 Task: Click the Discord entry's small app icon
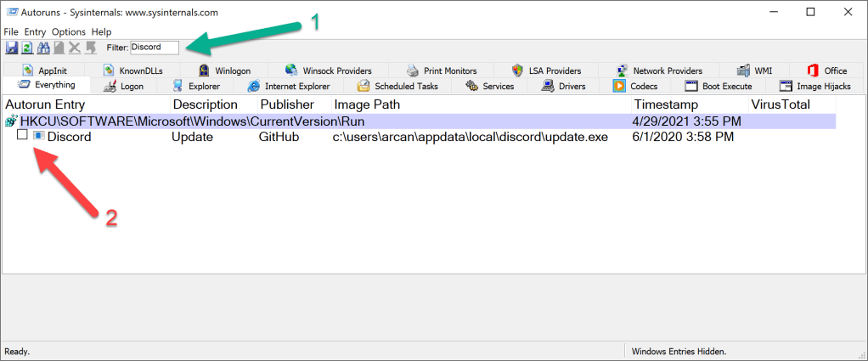[38, 136]
